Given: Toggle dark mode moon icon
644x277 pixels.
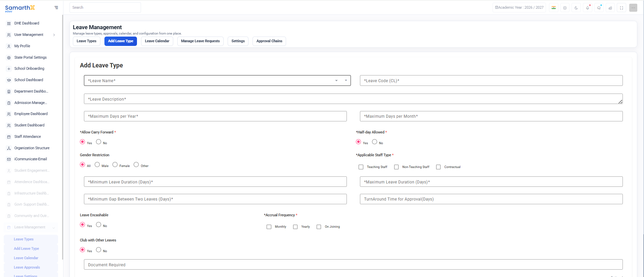Looking at the screenshot, I should (576, 8).
